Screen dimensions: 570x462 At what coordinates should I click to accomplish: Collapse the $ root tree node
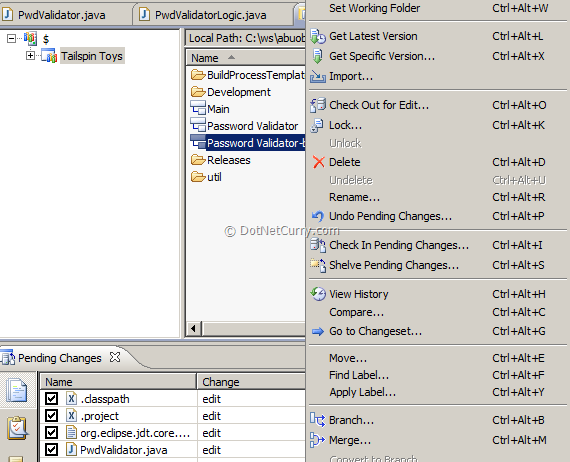(12, 39)
